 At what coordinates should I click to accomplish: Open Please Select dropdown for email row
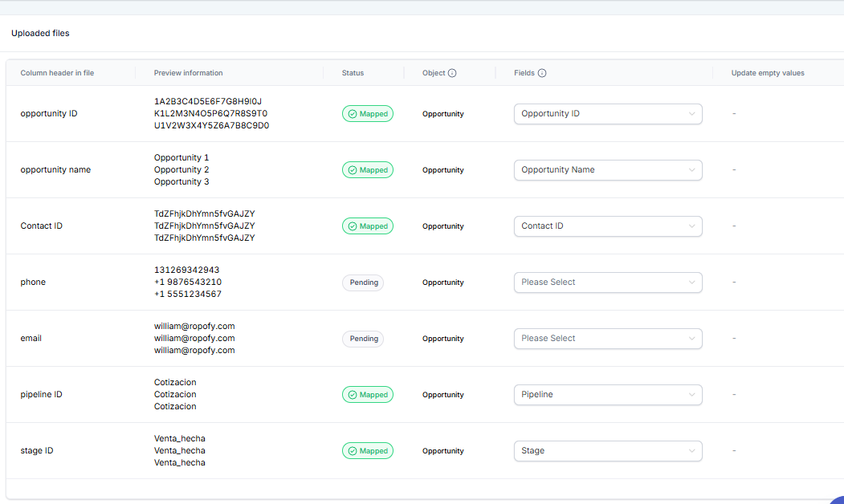point(608,339)
